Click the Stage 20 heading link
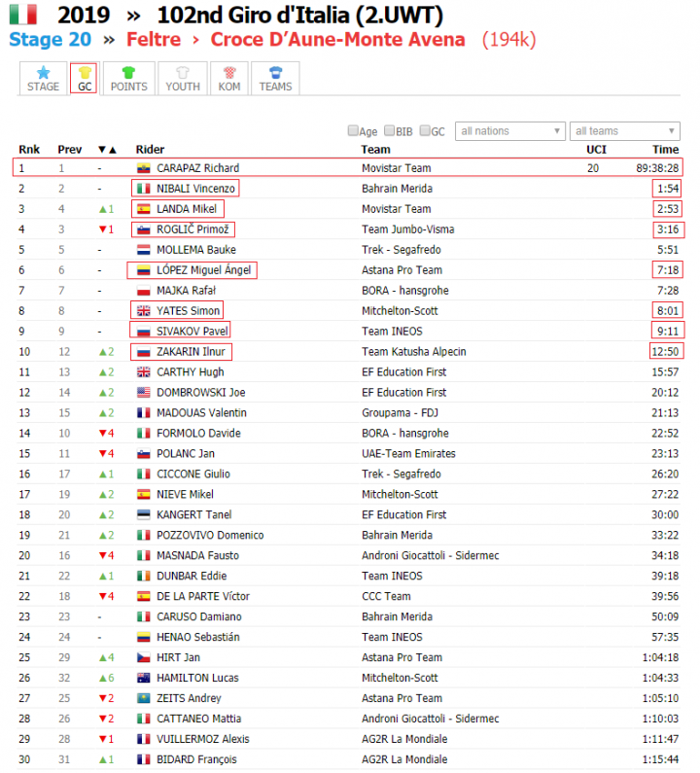This screenshot has height=773, width=700. [51, 40]
